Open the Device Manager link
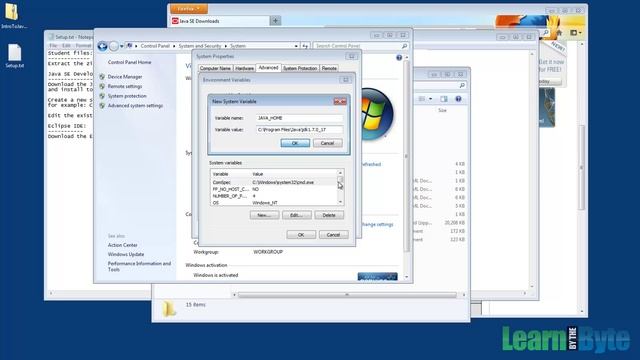This screenshot has height=360, width=640. [x=125, y=77]
